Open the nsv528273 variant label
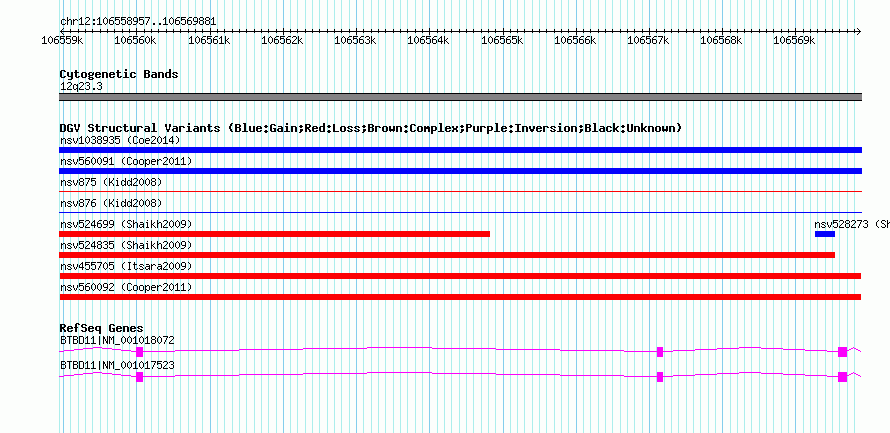890x433 pixels. pyautogui.click(x=851, y=224)
